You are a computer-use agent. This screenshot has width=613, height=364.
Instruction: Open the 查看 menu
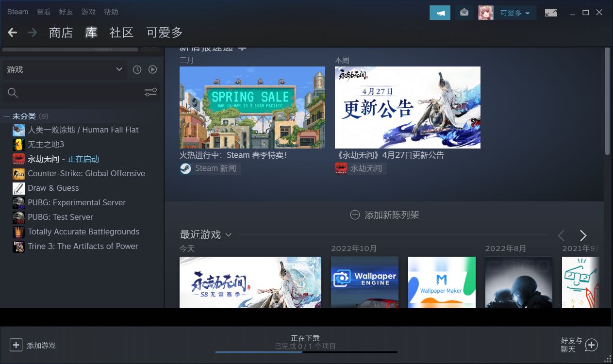(44, 12)
